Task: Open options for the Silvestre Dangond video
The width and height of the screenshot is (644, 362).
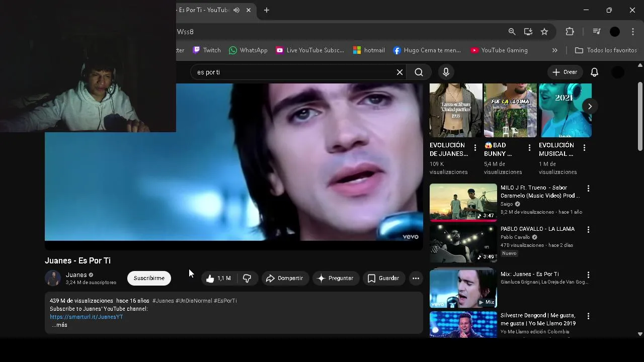Action: 588,316
